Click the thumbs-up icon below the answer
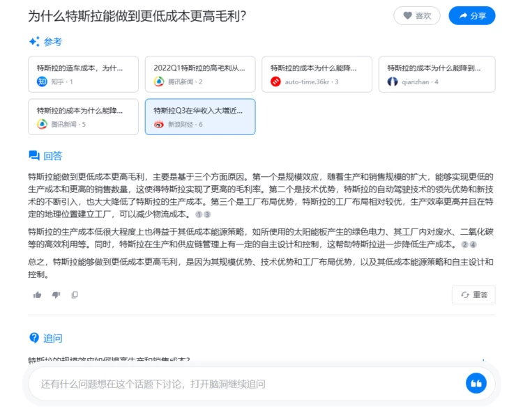This screenshot has width=523, height=420. [38, 295]
